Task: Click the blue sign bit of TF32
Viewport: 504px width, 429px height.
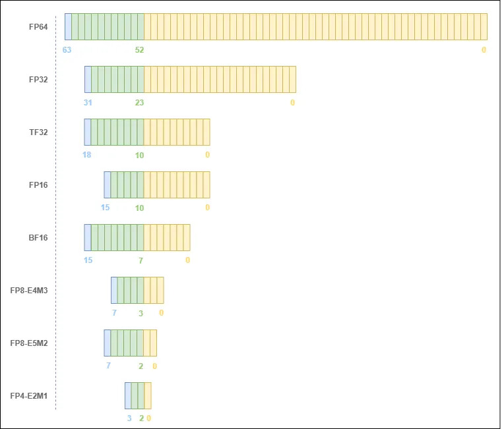Action: 88,132
